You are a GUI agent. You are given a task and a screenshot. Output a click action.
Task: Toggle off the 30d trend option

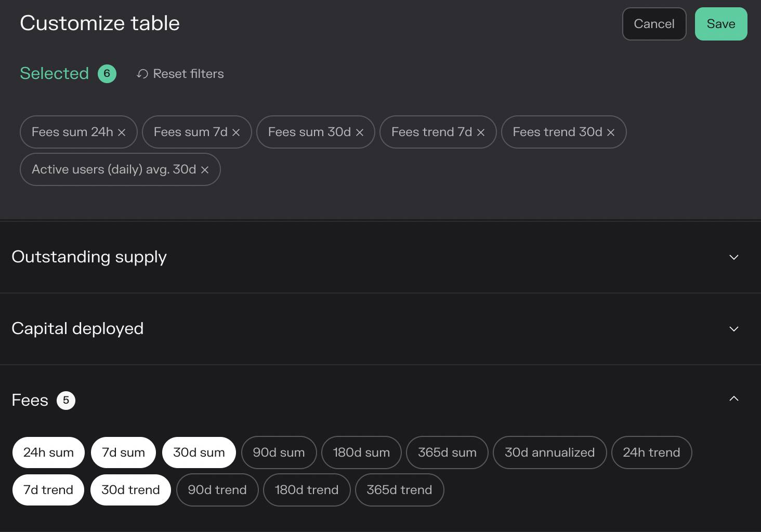(x=130, y=490)
